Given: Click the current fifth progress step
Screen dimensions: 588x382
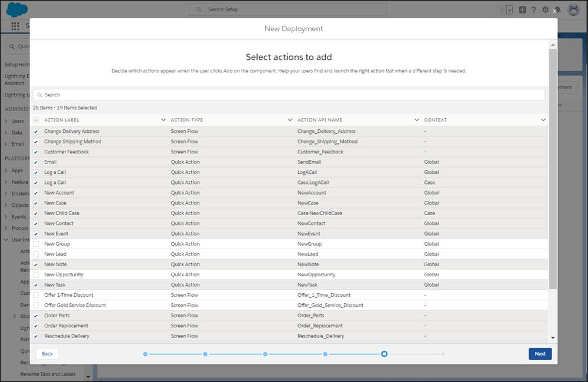Looking at the screenshot, I should 384,354.
